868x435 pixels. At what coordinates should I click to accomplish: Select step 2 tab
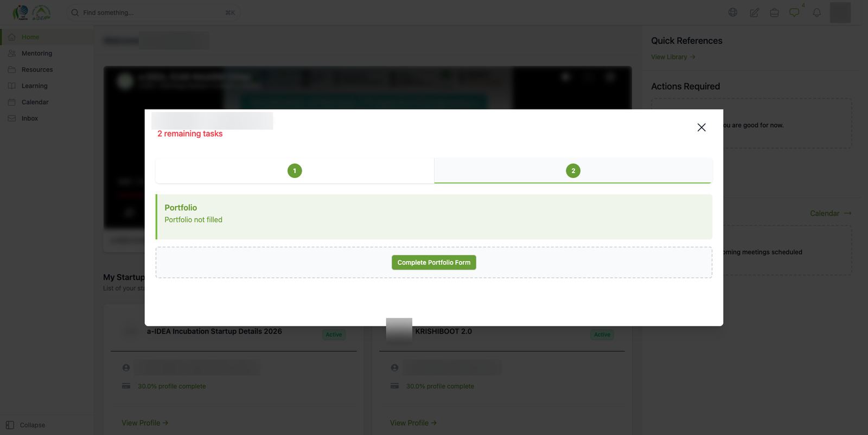pyautogui.click(x=573, y=171)
